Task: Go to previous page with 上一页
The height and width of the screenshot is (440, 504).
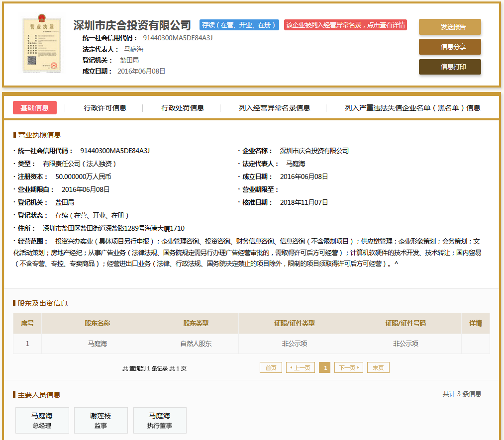Action: click(300, 368)
